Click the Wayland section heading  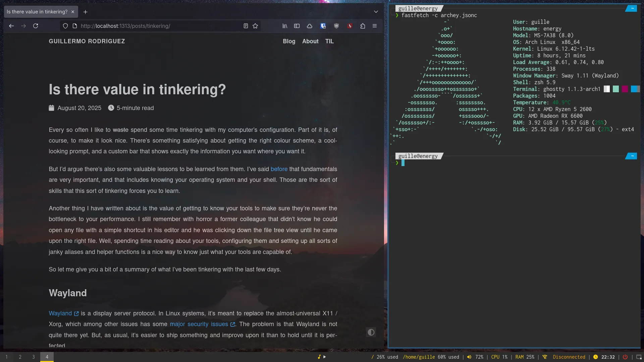tap(68, 293)
